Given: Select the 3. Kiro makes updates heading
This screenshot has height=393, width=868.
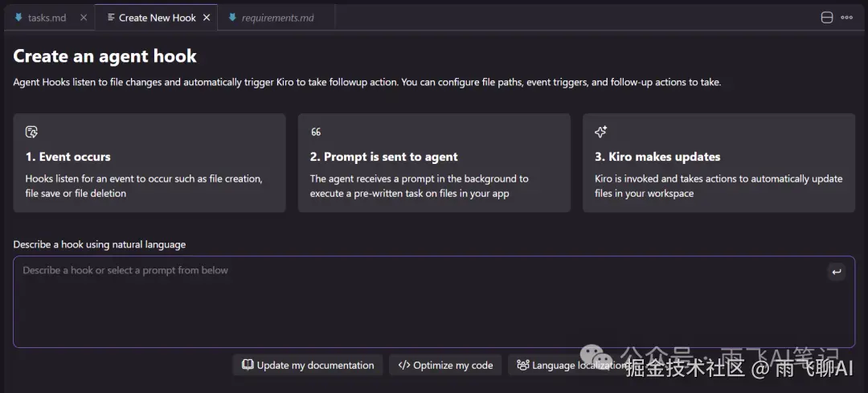Looking at the screenshot, I should [x=657, y=157].
